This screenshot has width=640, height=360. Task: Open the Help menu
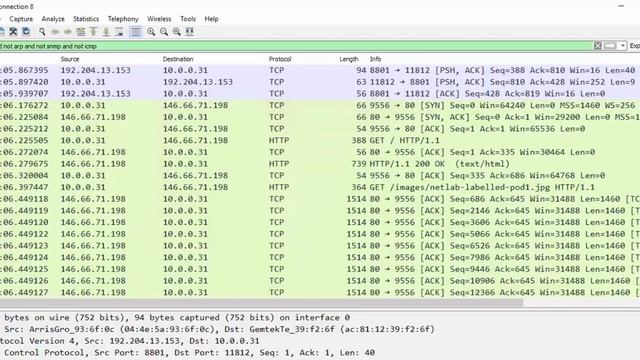(211, 19)
